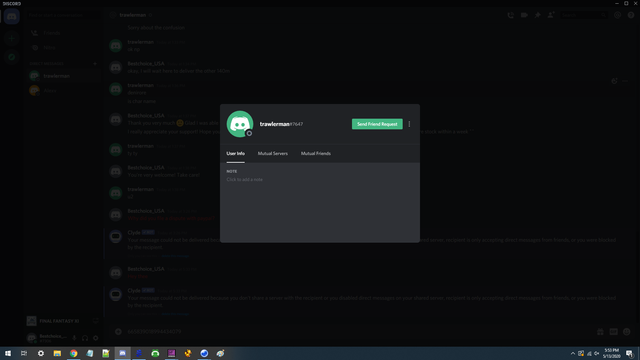The width and height of the screenshot is (640, 360).
Task: Toggle headphones deafen in user panel
Action: (x=85, y=338)
